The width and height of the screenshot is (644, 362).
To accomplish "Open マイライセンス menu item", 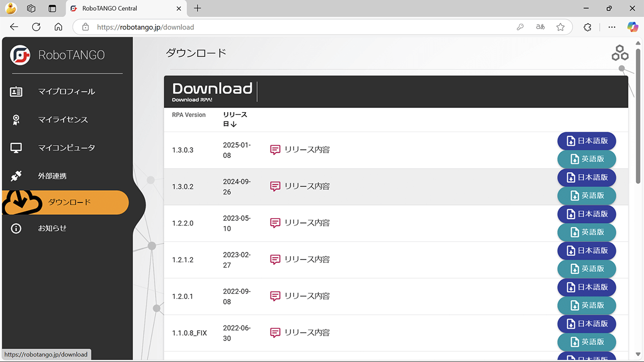I will [x=63, y=120].
